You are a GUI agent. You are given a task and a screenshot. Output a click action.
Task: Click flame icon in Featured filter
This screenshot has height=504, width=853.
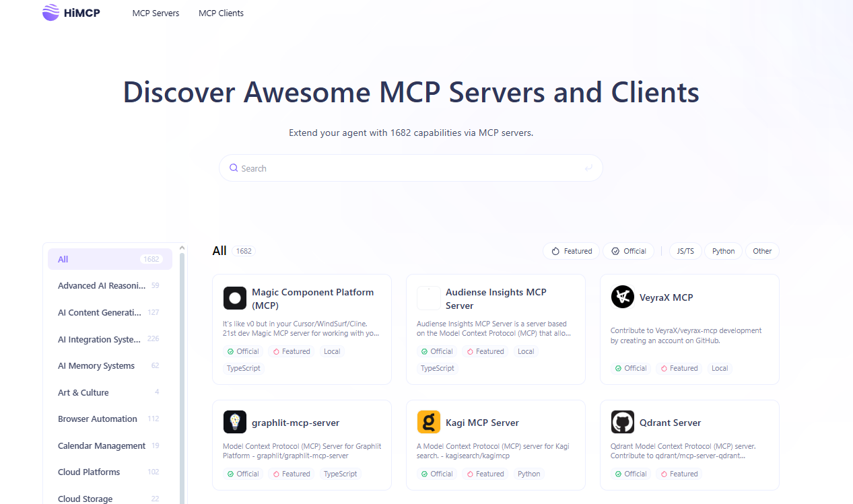[555, 251]
